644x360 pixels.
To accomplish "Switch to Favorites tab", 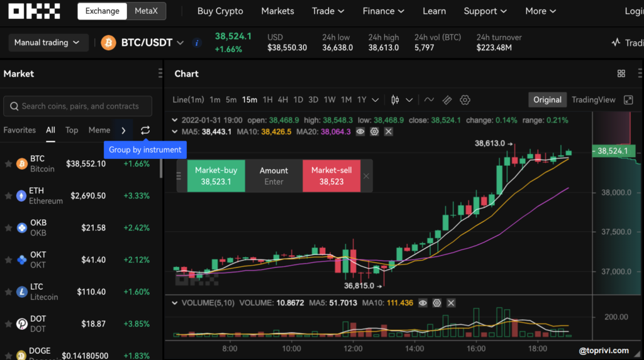I will [19, 130].
